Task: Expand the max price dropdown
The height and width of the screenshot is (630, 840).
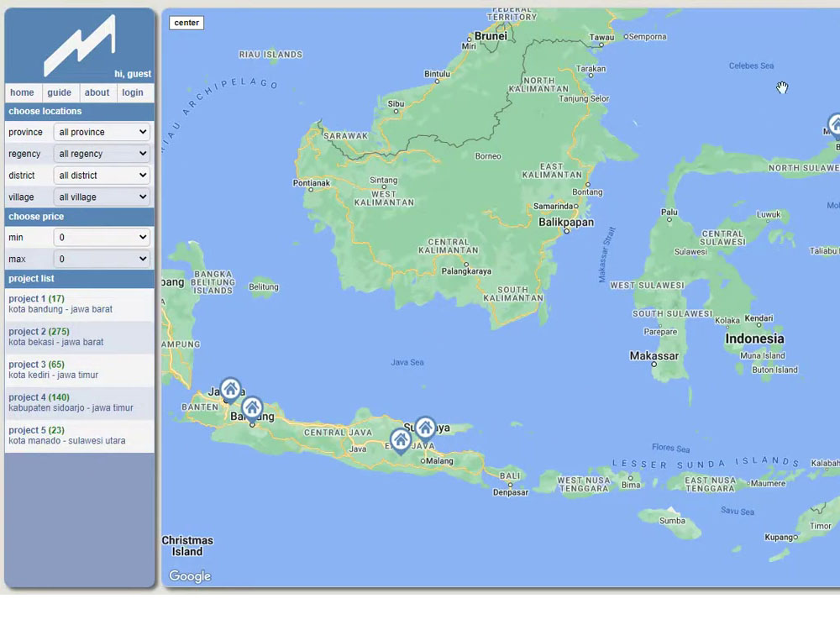Action: pos(102,259)
